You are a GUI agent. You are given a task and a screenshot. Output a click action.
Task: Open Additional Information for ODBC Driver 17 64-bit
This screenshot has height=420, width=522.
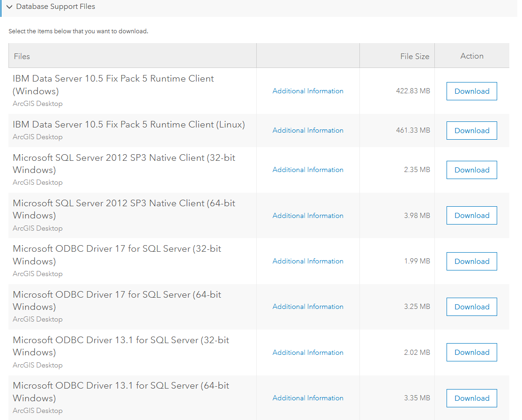pyautogui.click(x=308, y=307)
